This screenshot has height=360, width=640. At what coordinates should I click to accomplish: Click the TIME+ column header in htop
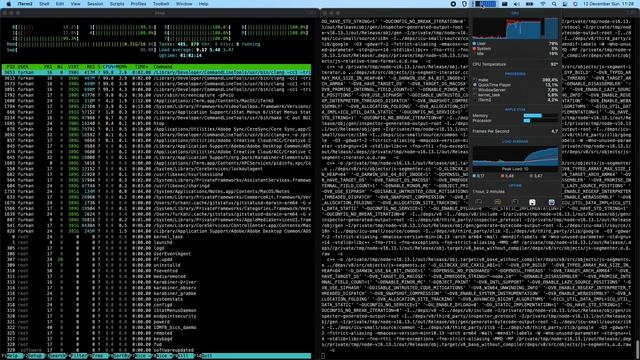(141, 67)
